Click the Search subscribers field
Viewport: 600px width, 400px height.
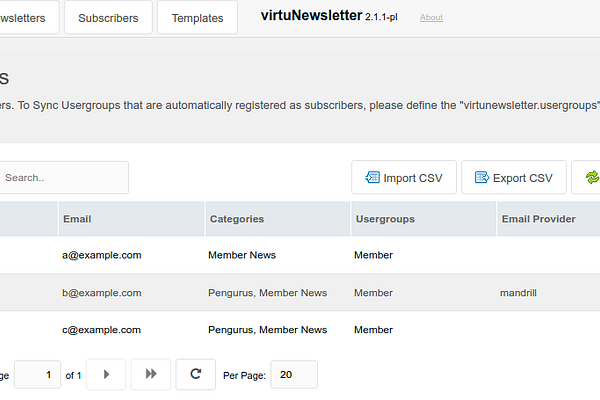63,178
